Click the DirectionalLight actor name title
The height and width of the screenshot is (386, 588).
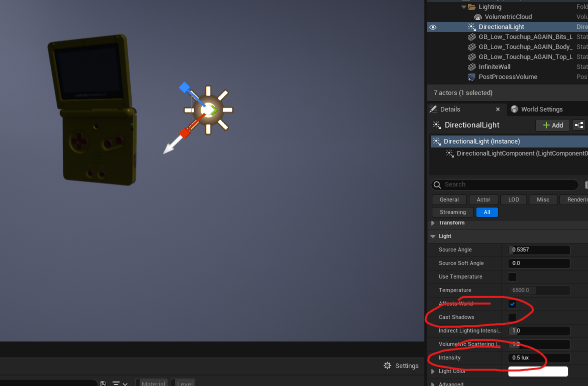click(472, 125)
